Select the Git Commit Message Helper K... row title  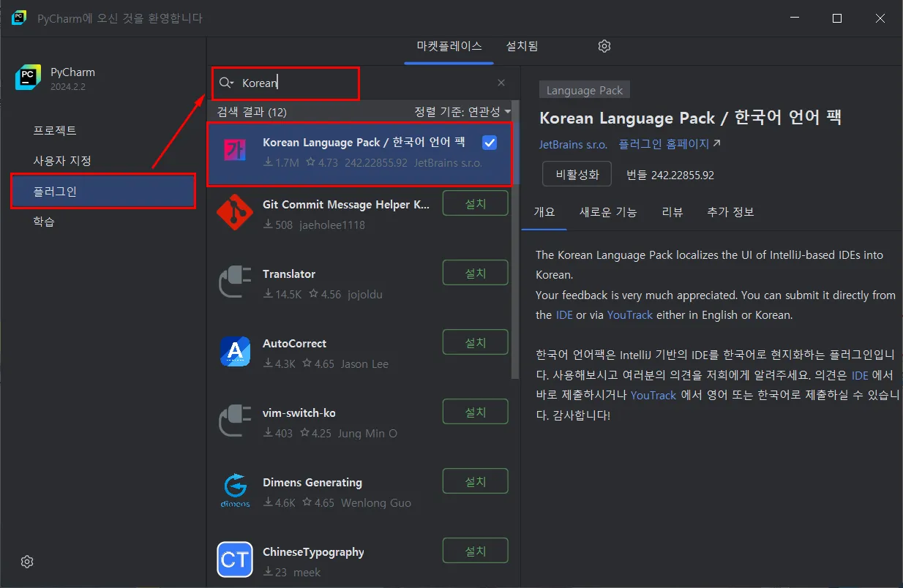click(x=346, y=205)
